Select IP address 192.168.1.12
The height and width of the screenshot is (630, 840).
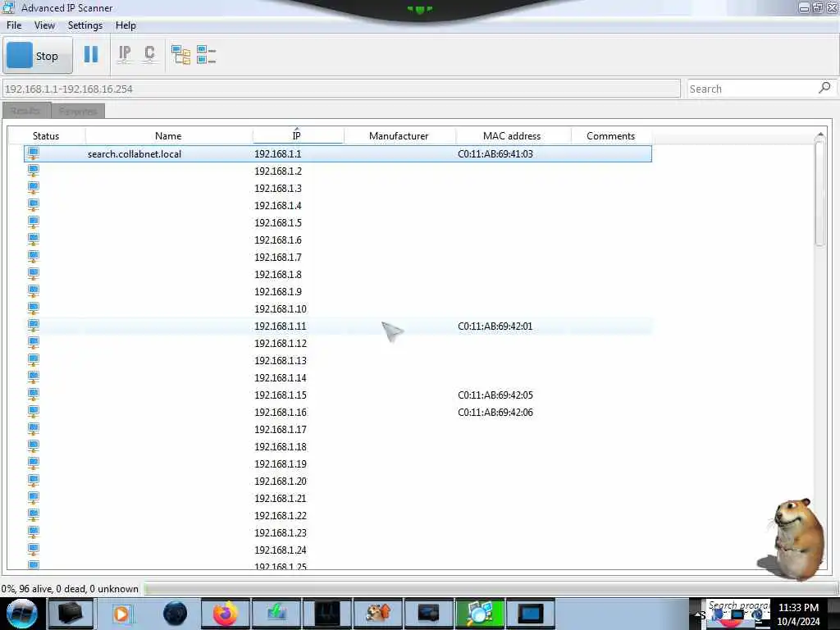281,344
